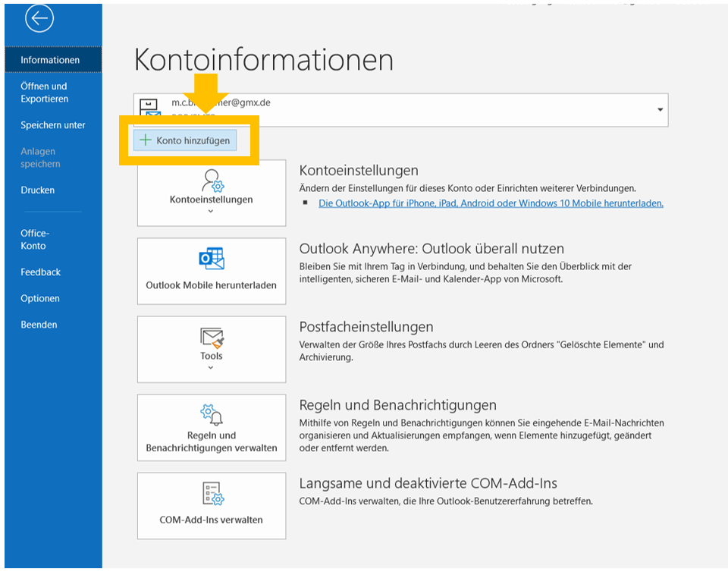Click the Tools button label
The image size is (728, 572).
click(x=212, y=356)
